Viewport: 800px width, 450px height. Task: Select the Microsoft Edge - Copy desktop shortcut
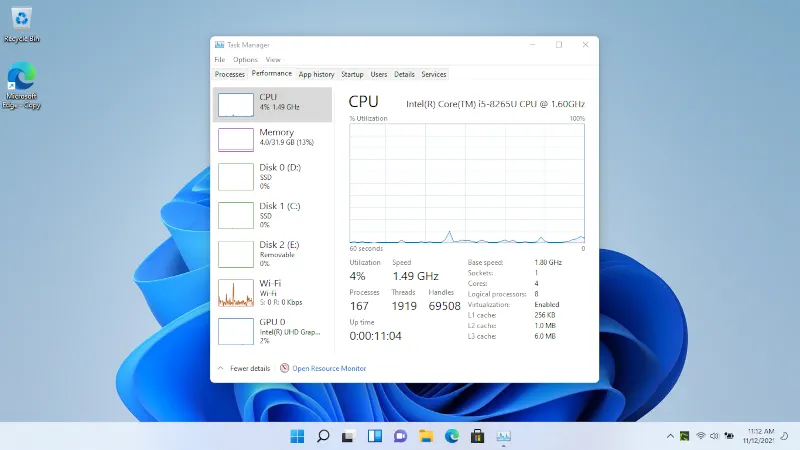21,85
